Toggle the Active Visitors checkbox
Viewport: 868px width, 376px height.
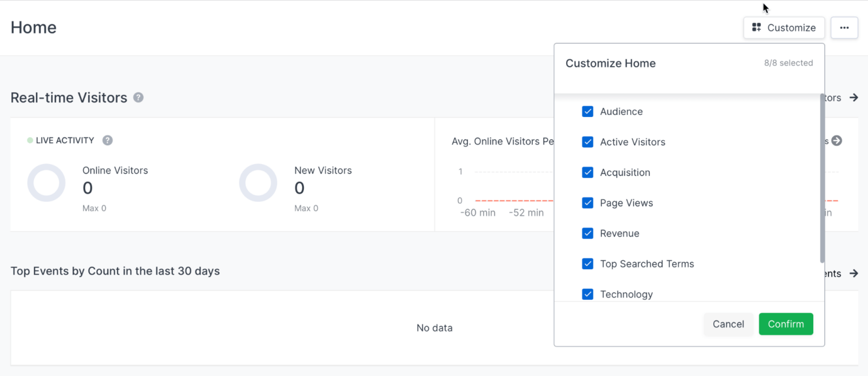click(588, 142)
